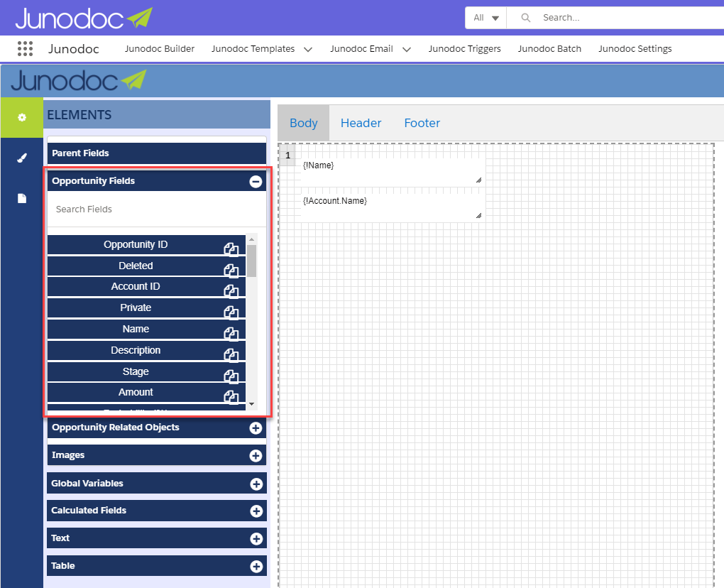Viewport: 724px width, 588px height.
Task: Copy the Opportunity ID field icon
Action: click(x=231, y=249)
